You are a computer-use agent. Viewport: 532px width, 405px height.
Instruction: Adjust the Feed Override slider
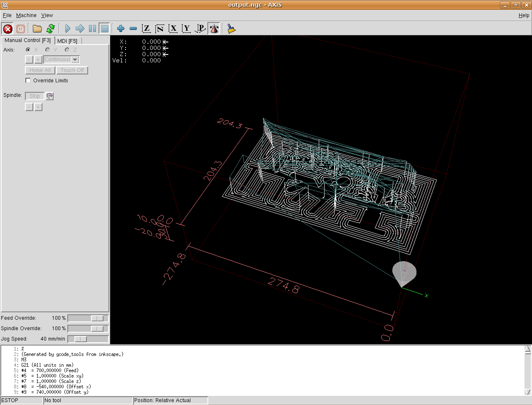click(97, 318)
